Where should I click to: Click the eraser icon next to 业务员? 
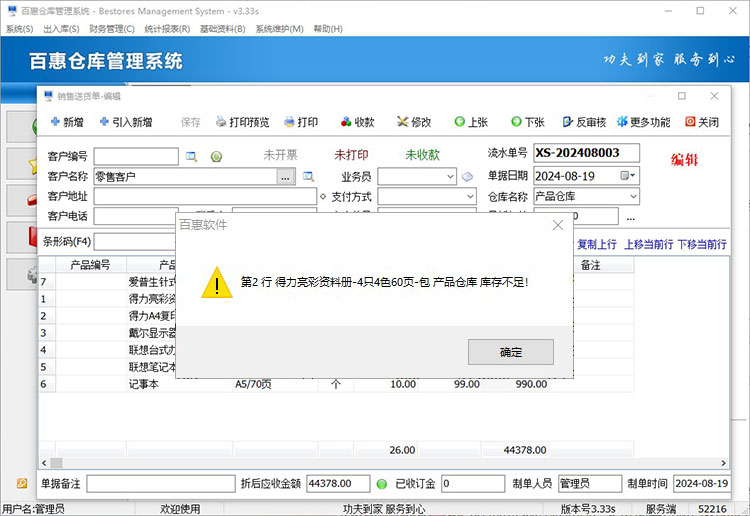[x=467, y=177]
